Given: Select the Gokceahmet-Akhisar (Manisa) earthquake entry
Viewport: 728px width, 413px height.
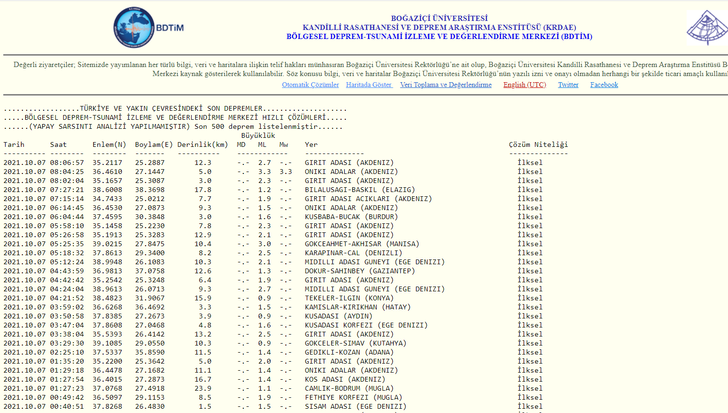Looking at the screenshot, I should pyautogui.click(x=348, y=243).
